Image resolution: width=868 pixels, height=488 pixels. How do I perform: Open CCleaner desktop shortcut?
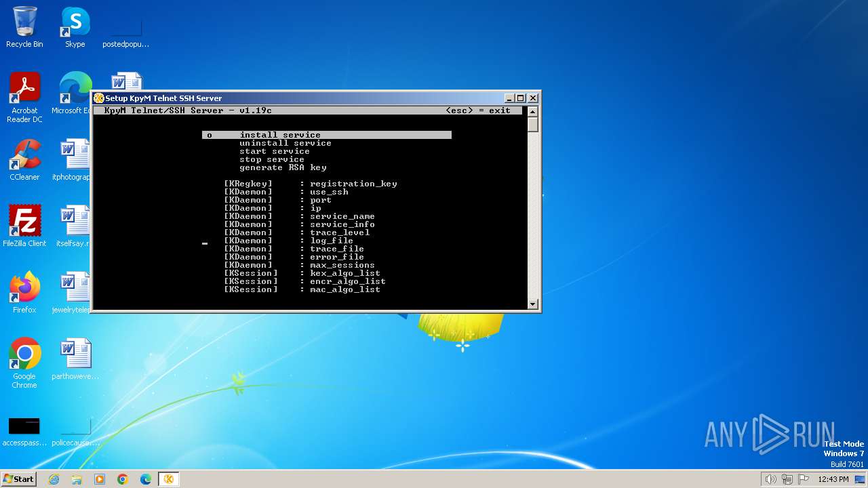tap(24, 159)
